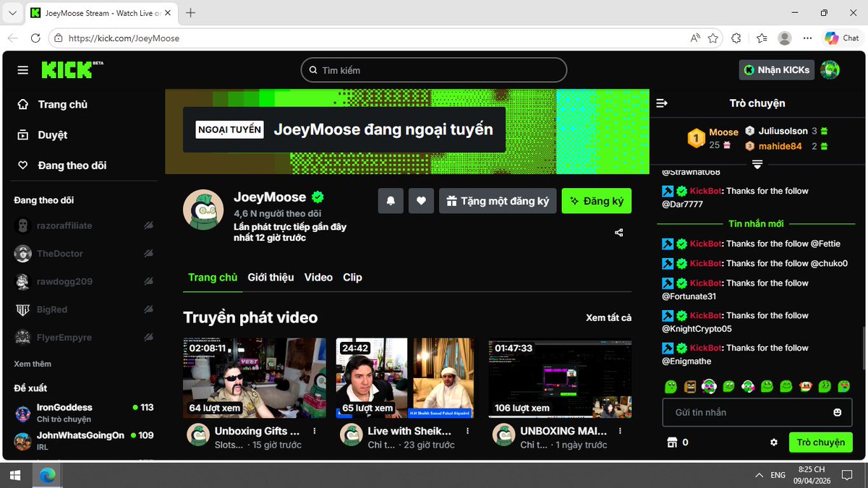Open options for UNBOXING MAI video
This screenshot has height=488, width=868.
click(x=621, y=431)
